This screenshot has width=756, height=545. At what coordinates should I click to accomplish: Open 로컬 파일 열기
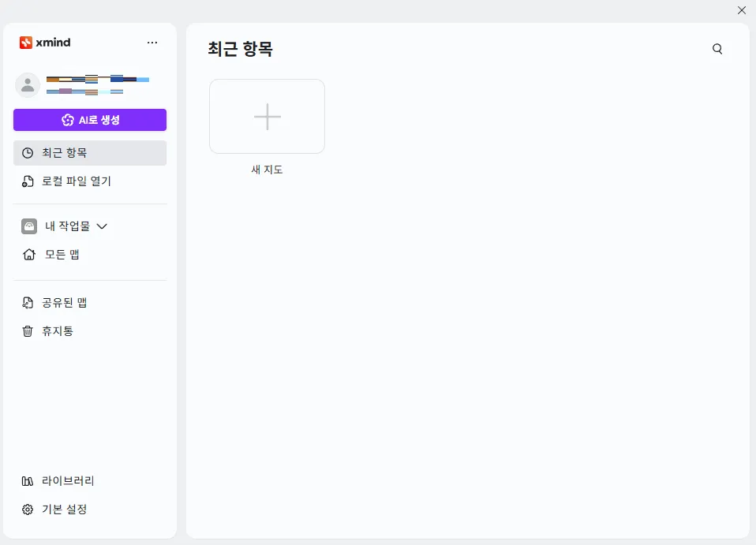click(x=76, y=181)
